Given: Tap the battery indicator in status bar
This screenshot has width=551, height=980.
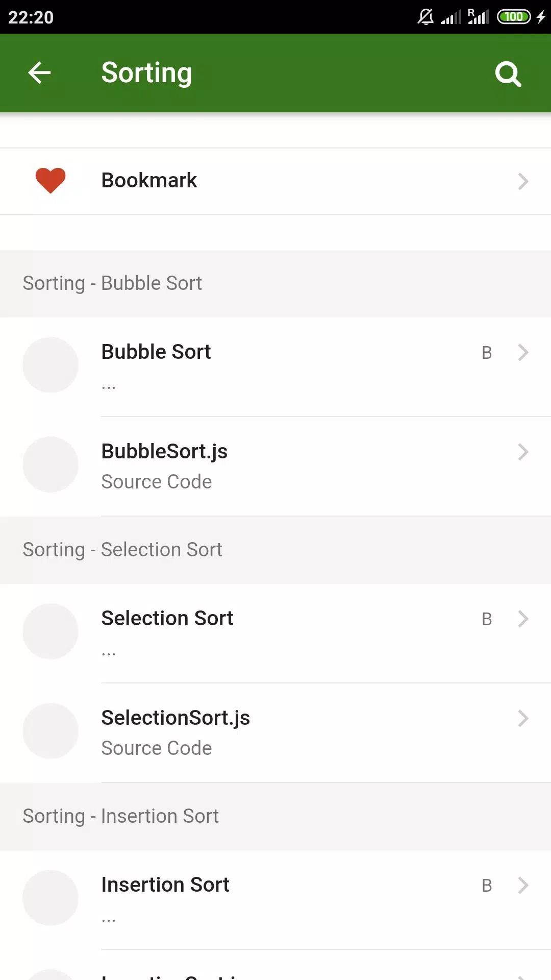Looking at the screenshot, I should [514, 17].
